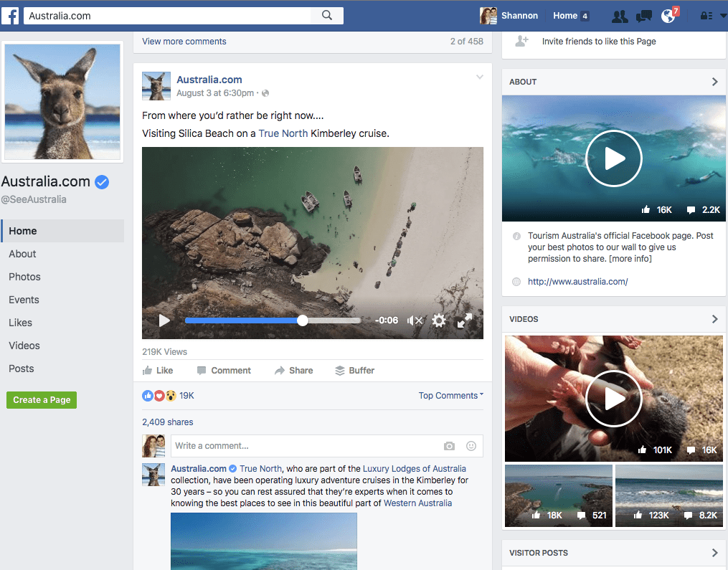
Task: Expand the Videos section arrow
Action: [x=714, y=319]
